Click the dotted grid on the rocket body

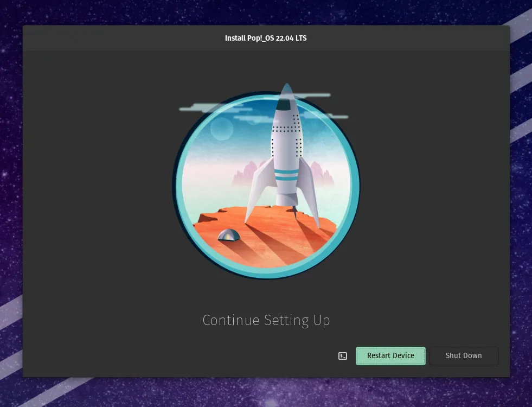pyautogui.click(x=286, y=130)
